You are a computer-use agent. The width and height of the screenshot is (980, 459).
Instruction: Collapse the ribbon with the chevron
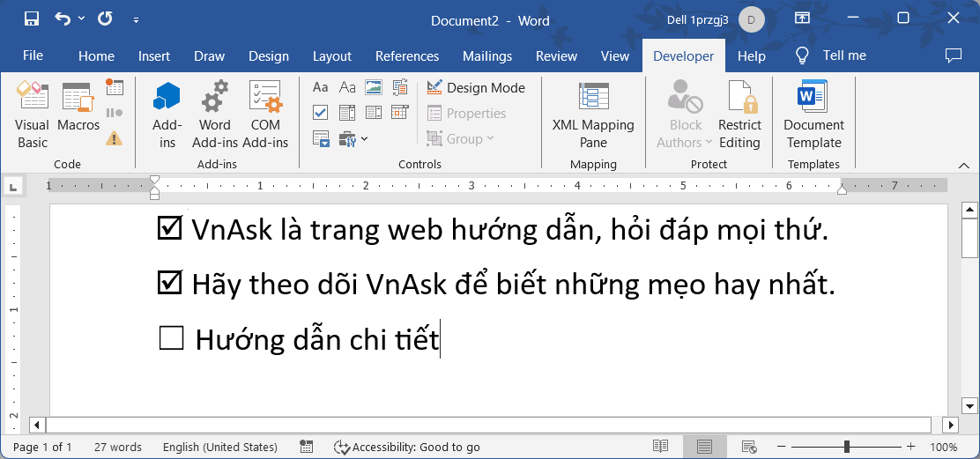tap(964, 165)
